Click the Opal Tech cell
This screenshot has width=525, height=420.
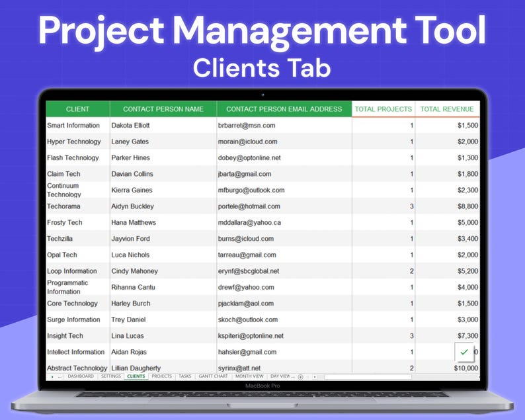(77, 255)
